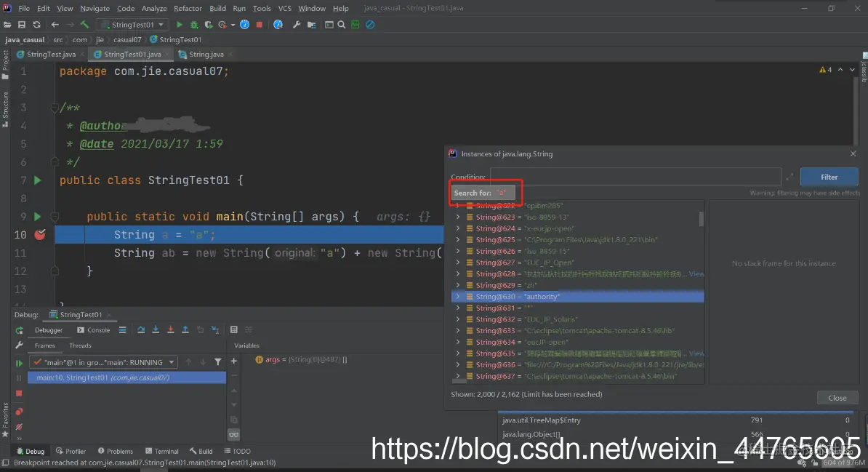
Task: Click Run to Cursor icon
Action: [215, 329]
